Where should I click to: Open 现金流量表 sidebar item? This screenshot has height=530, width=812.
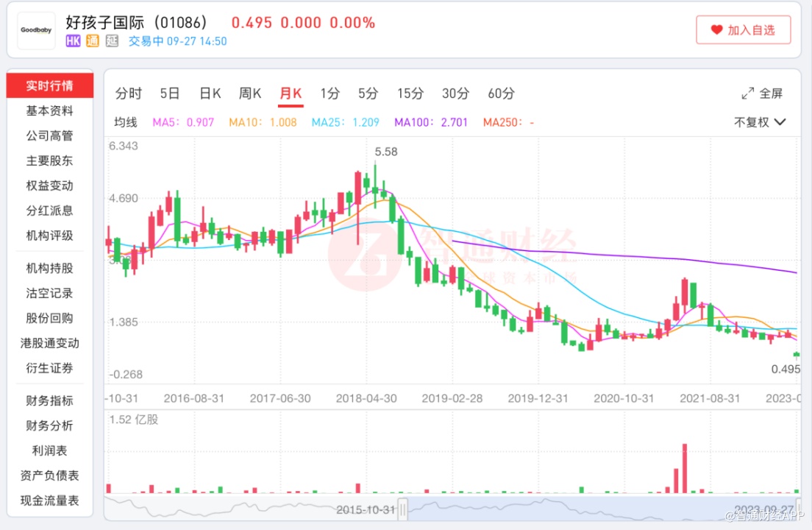tap(50, 501)
